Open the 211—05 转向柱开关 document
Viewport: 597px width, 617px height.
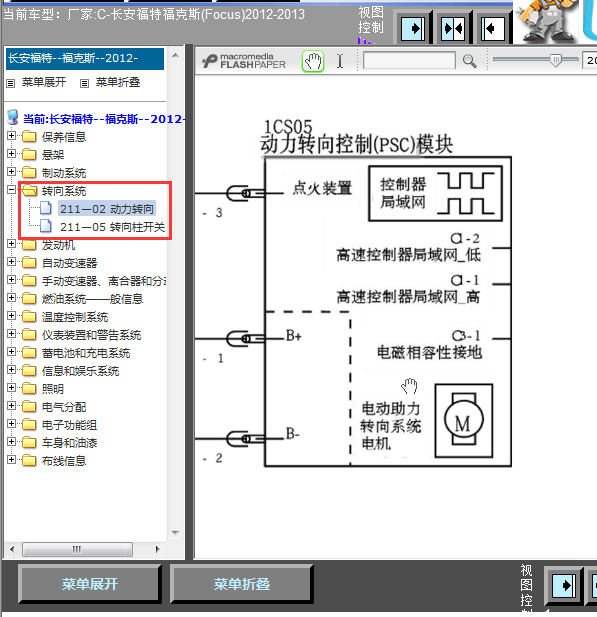click(x=112, y=227)
